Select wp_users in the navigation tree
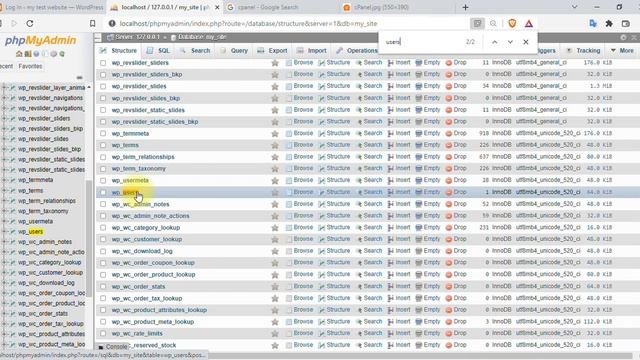Screen dimensions: 640x360 point(31,232)
